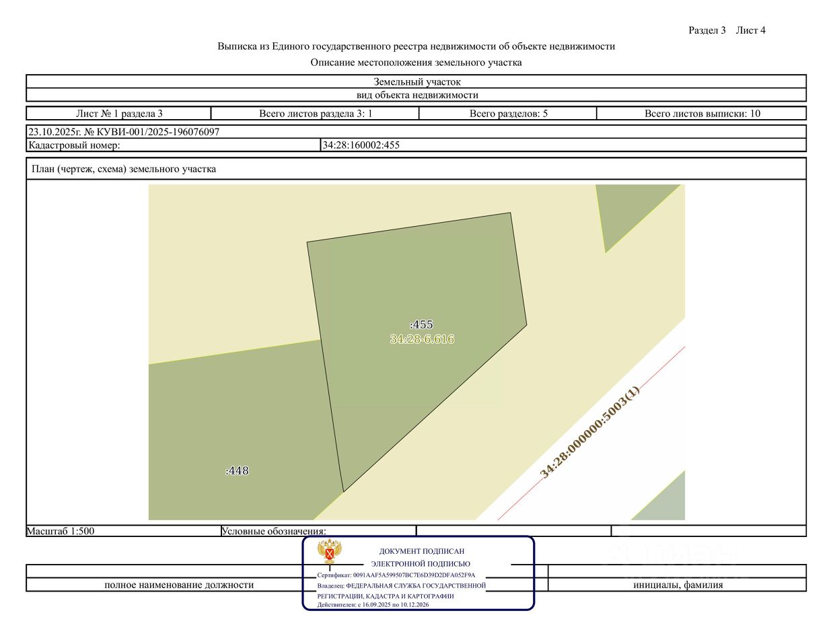
Task: Click the grey-green triangular parcel at the map's bottom right
Action: pos(666,503)
